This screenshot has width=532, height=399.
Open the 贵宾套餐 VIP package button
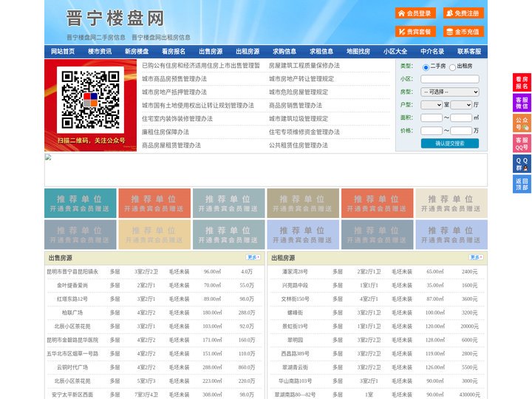[x=415, y=32]
